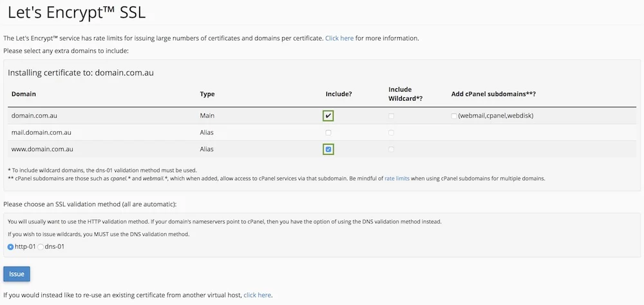
Task: Click 'Please select any extra domains to include' text
Action: (66, 51)
